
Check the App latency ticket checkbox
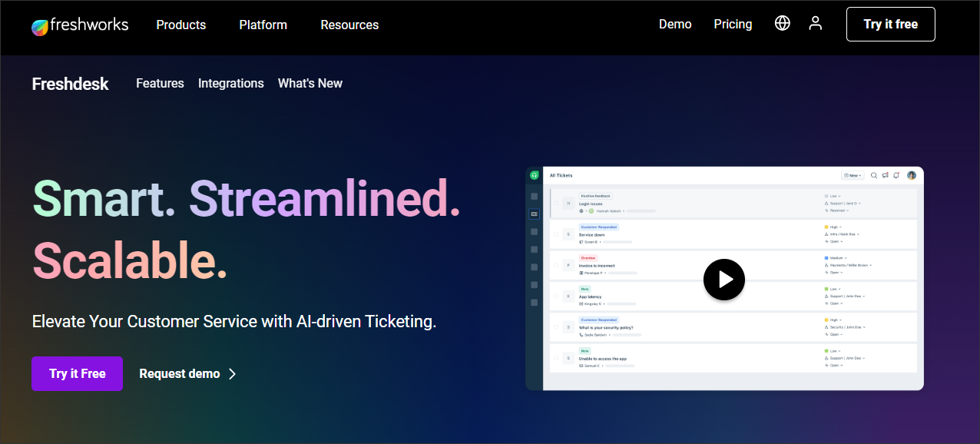coord(556,296)
